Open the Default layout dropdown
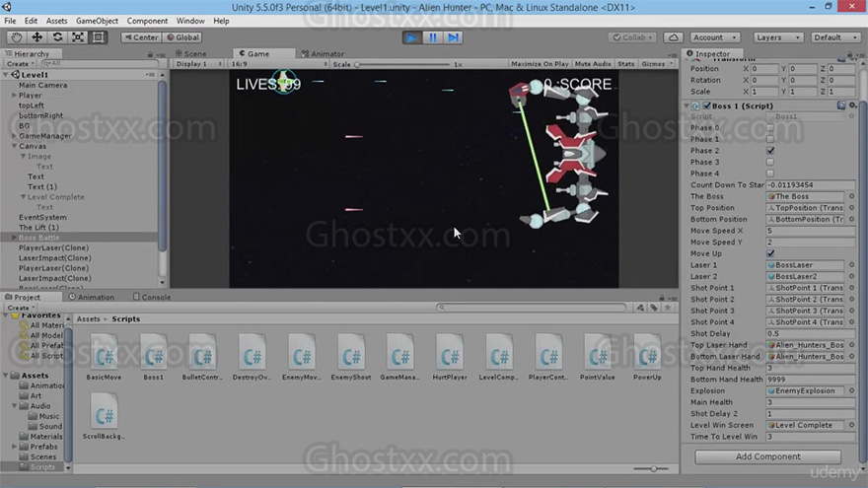 (835, 37)
